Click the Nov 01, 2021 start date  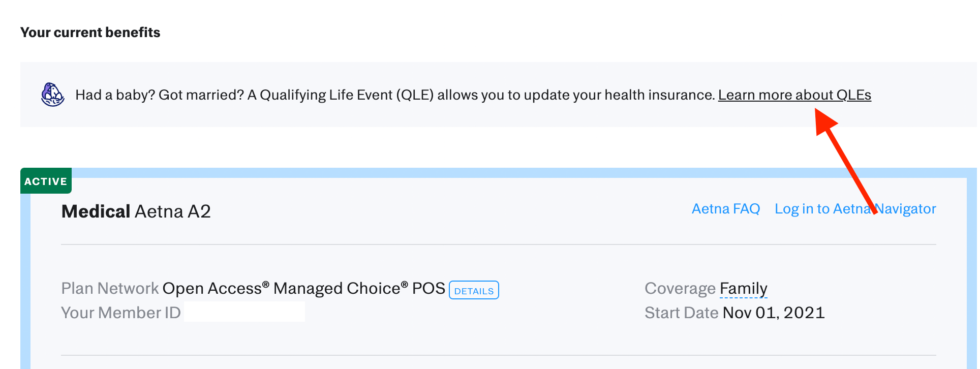pyautogui.click(x=773, y=313)
